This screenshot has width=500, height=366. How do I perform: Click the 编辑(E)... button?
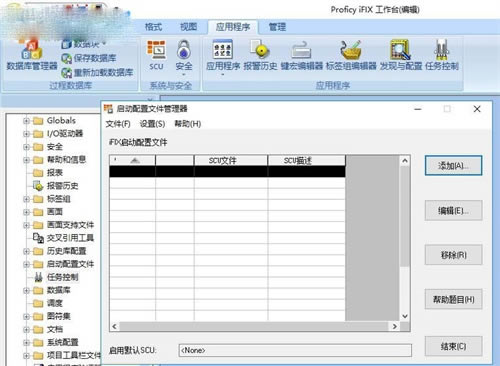click(453, 211)
